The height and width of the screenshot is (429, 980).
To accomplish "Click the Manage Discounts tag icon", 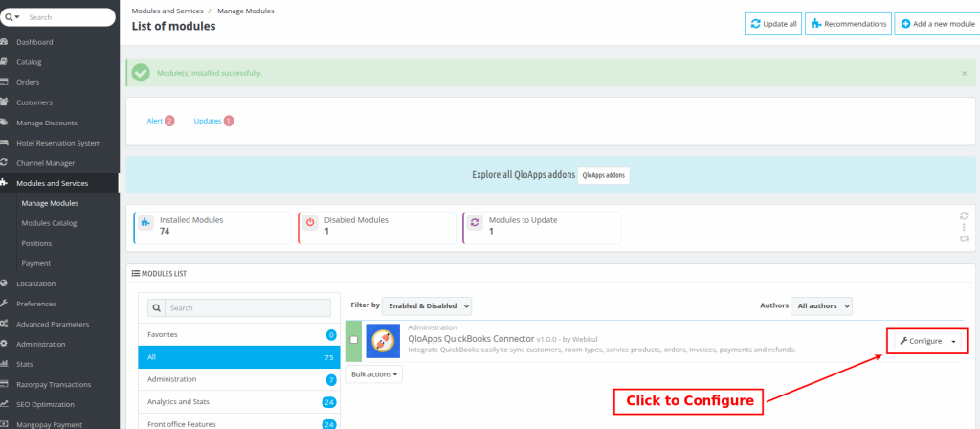I will click(x=4, y=123).
